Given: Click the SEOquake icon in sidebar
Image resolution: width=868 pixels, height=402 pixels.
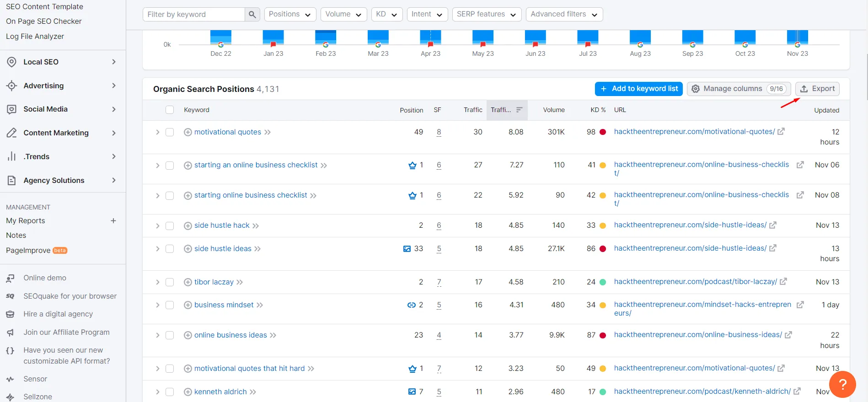Looking at the screenshot, I should click(x=10, y=296).
